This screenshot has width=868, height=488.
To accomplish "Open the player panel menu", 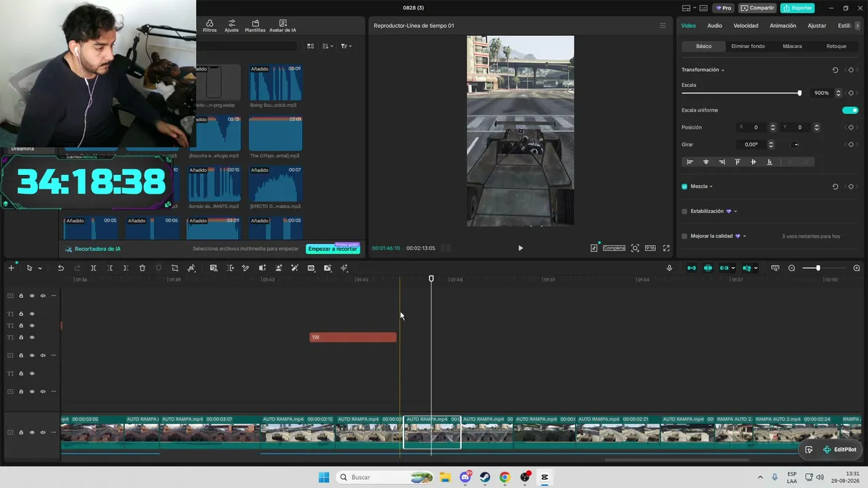I will click(x=663, y=26).
